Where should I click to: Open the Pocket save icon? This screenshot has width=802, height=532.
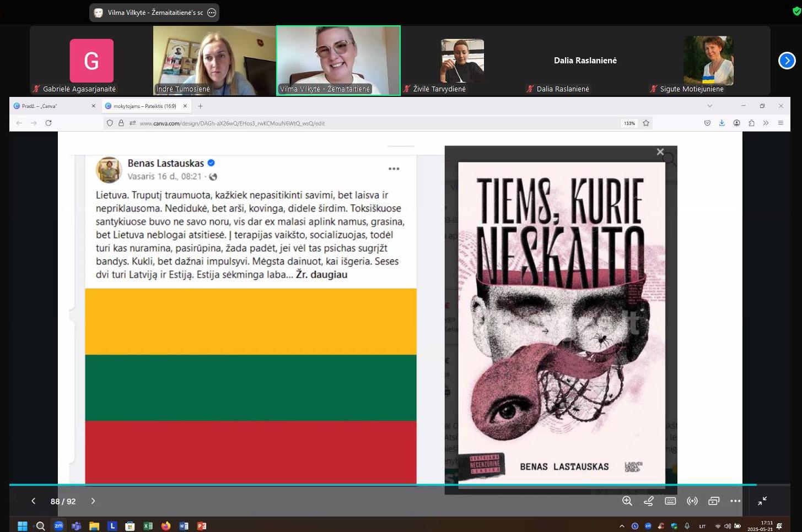coord(707,123)
